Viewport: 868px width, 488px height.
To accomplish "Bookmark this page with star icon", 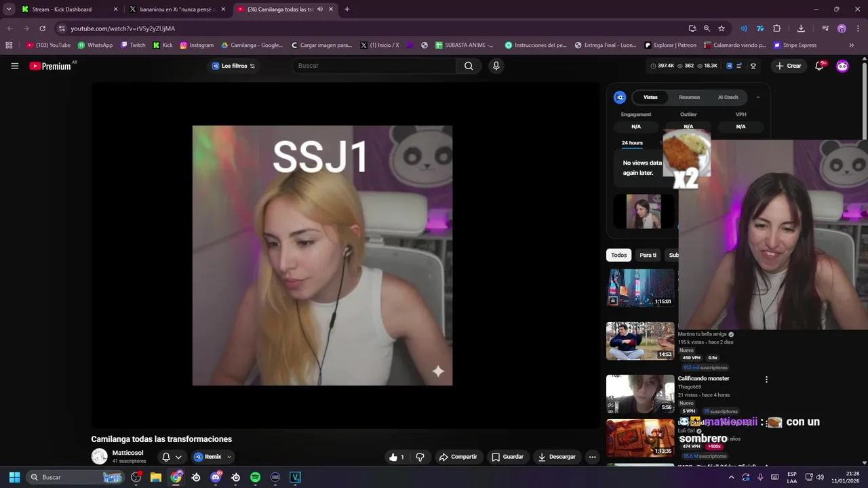I will [722, 28].
